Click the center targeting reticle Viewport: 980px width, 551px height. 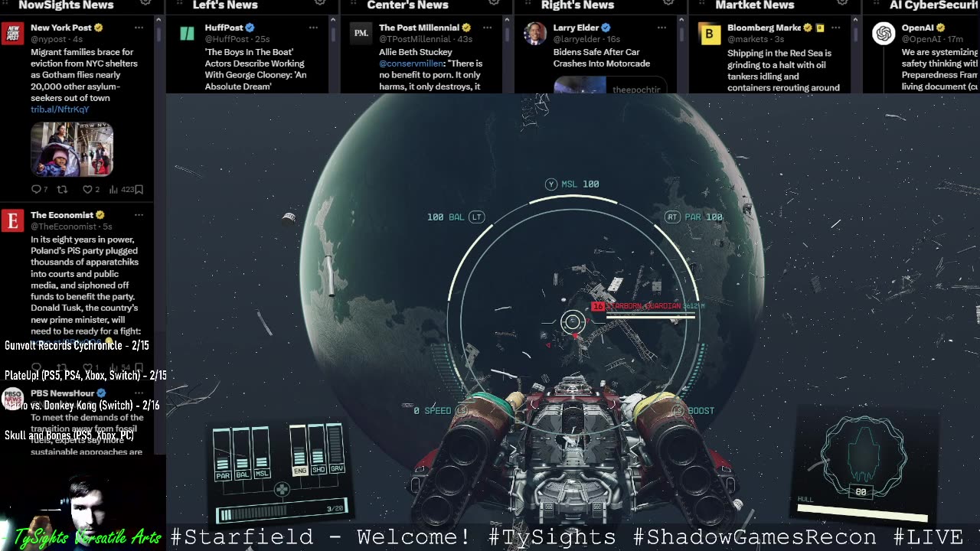[573, 322]
